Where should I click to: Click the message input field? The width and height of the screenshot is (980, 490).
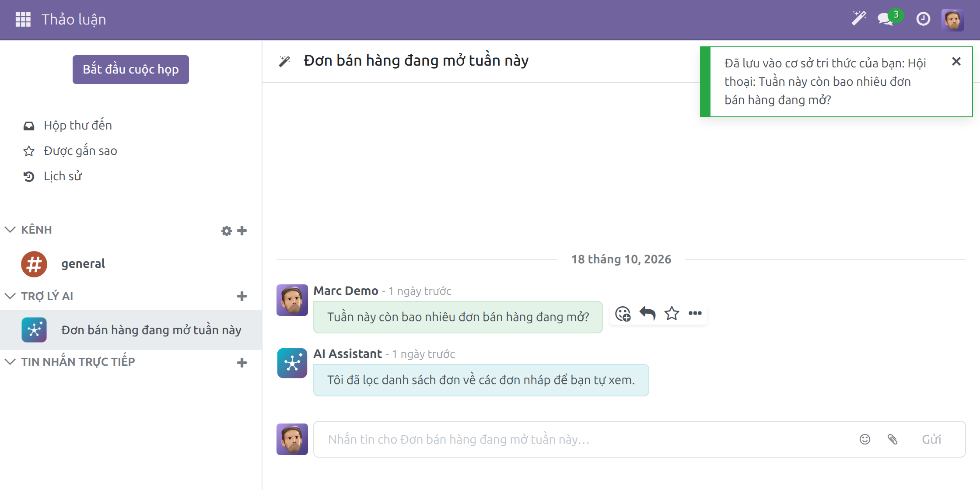pos(586,439)
